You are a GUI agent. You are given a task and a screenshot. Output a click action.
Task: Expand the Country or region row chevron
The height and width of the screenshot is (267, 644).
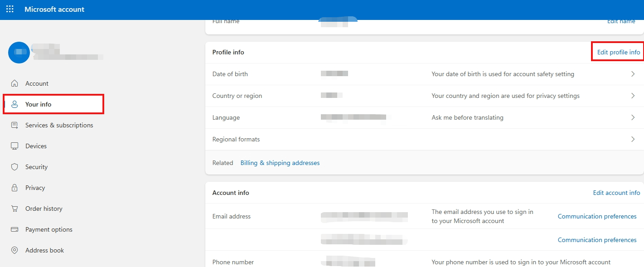633,96
